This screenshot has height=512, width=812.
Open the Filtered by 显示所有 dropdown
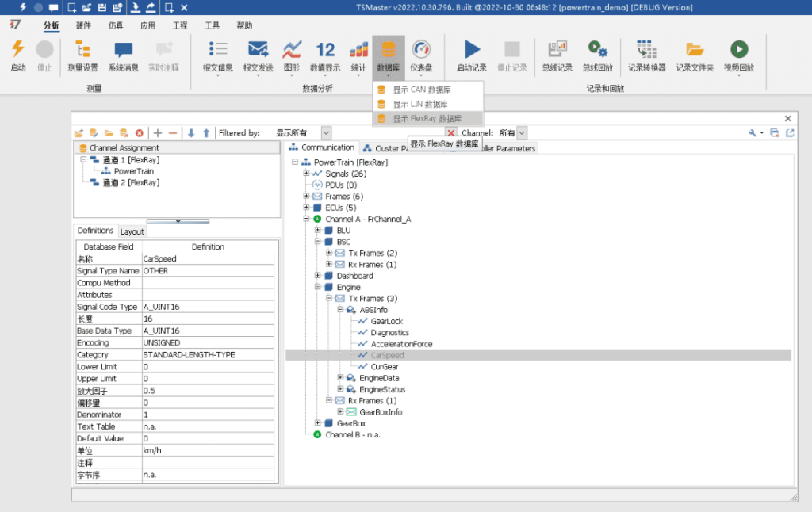[x=326, y=133]
